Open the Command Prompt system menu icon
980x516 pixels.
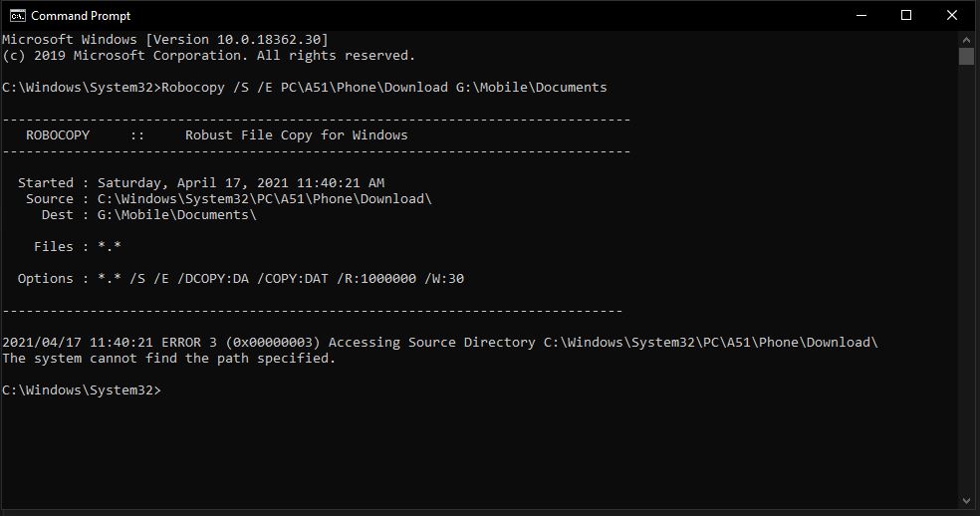pyautogui.click(x=18, y=15)
